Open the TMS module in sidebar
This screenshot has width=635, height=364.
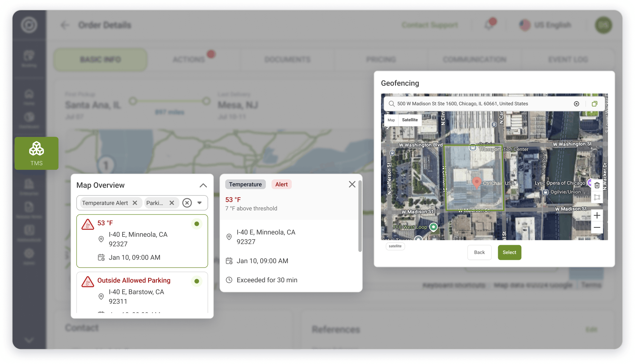[x=36, y=153]
